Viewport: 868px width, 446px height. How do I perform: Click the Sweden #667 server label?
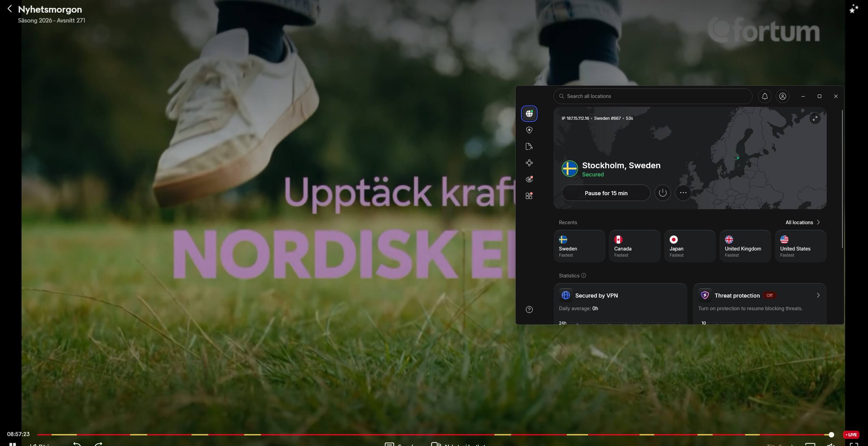(x=607, y=118)
